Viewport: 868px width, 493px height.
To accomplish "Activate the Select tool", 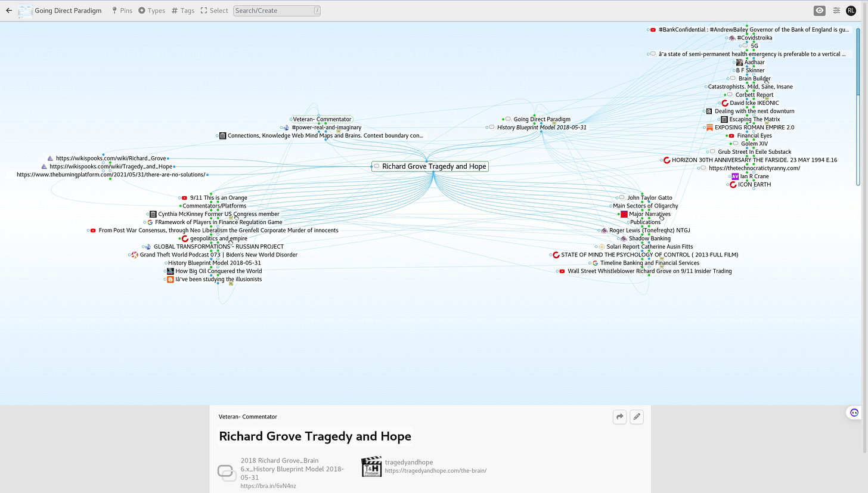I will (215, 10).
